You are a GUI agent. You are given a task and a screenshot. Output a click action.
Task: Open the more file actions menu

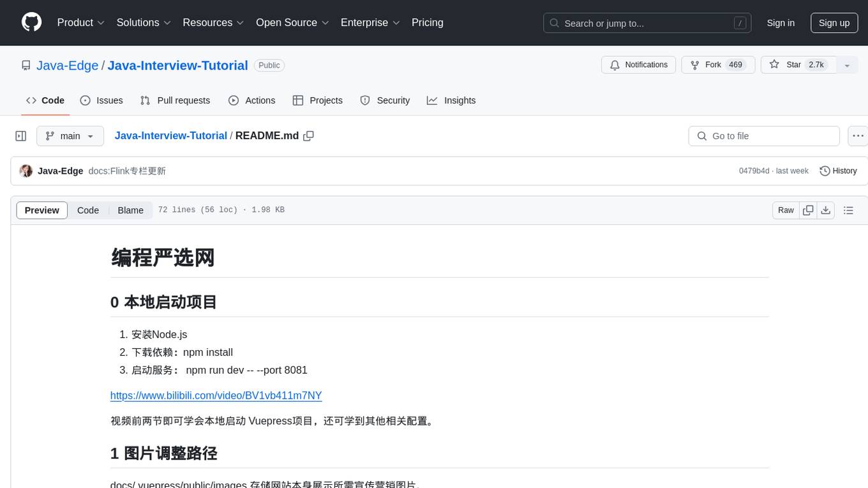(858, 136)
